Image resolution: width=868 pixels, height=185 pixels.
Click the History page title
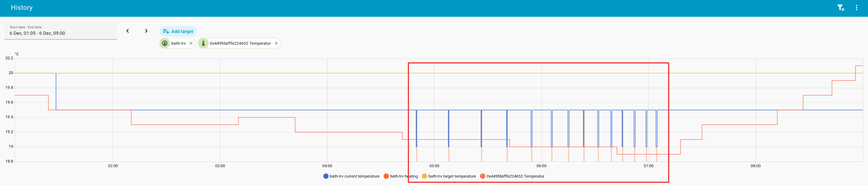click(x=22, y=8)
